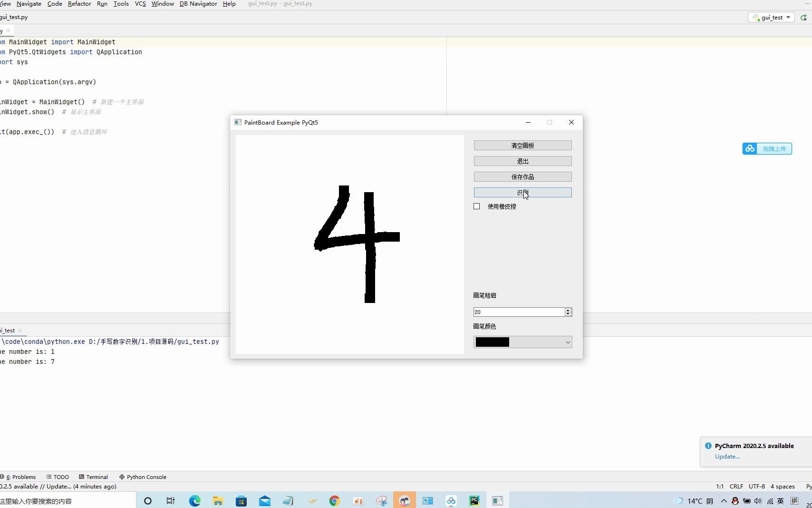
Task: Toggle the 英 input language indicator
Action: [x=781, y=501]
